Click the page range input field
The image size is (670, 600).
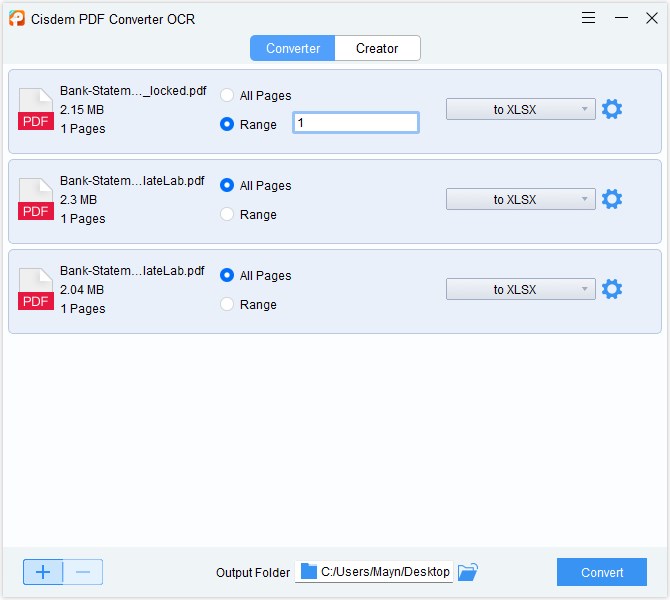(x=356, y=123)
